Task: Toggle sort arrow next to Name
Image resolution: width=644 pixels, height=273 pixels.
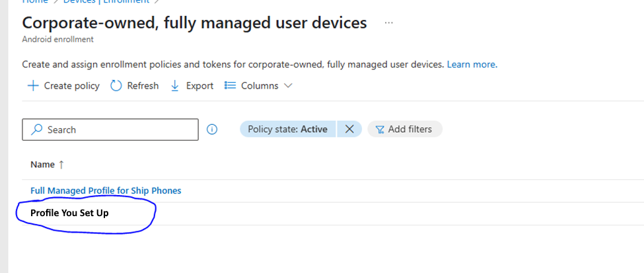Action: pos(61,165)
